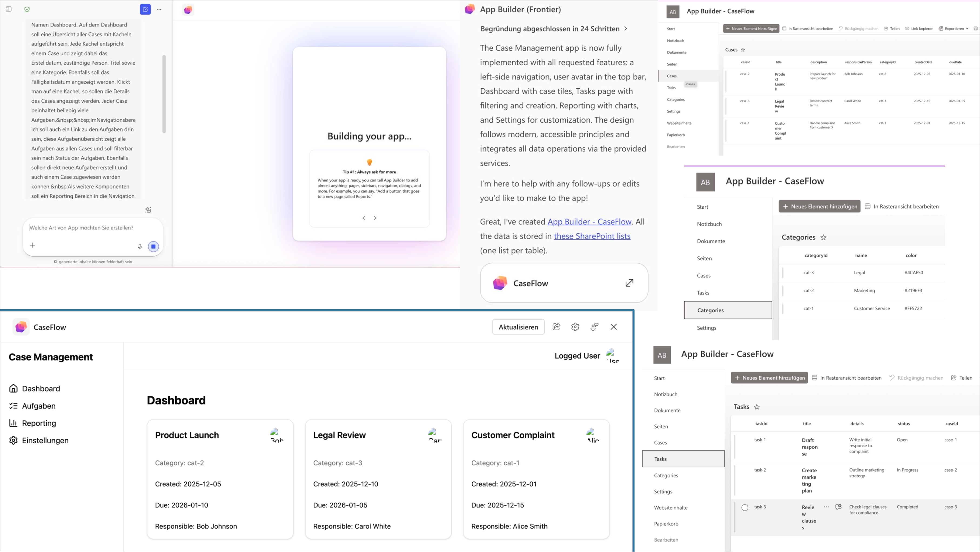Open the CaseFlow settings gear icon
The image size is (980, 552).
pos(575,327)
